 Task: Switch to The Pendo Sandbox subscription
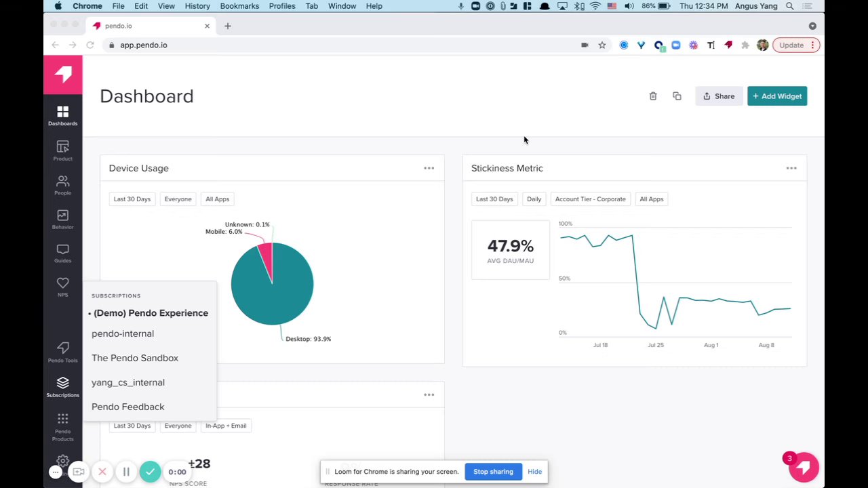click(x=135, y=358)
